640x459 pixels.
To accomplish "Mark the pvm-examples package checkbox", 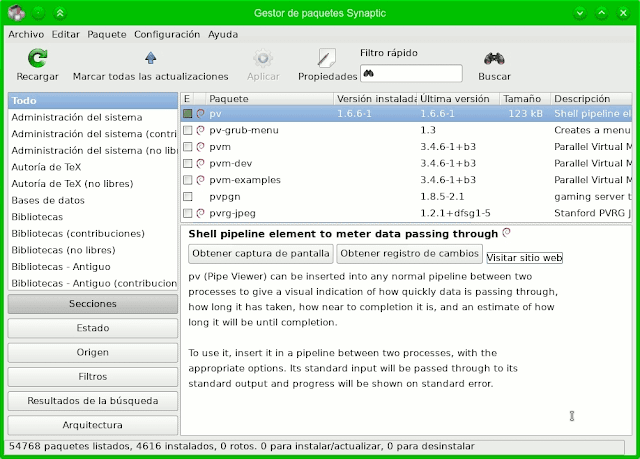I will [x=187, y=180].
